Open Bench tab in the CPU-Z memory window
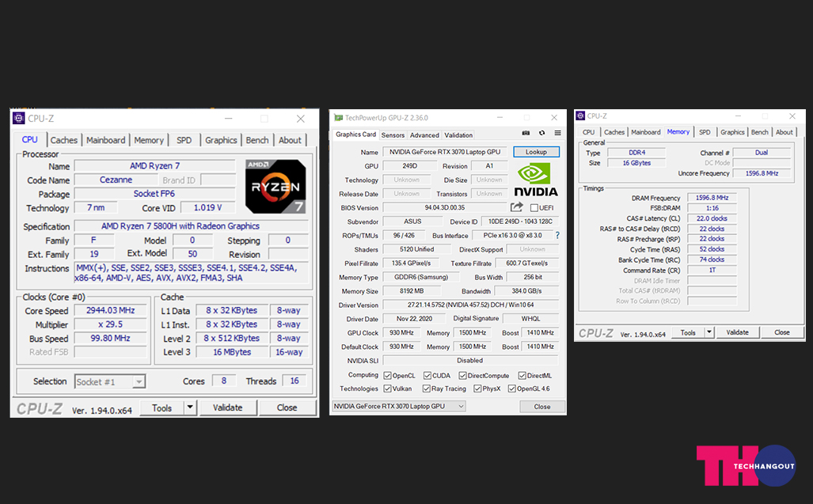Screen dimensions: 813x504 point(760,132)
